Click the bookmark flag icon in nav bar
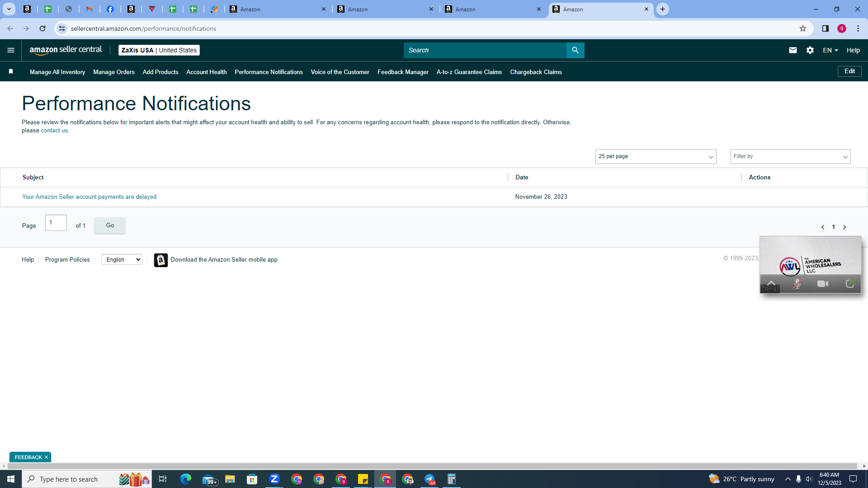 click(11, 71)
